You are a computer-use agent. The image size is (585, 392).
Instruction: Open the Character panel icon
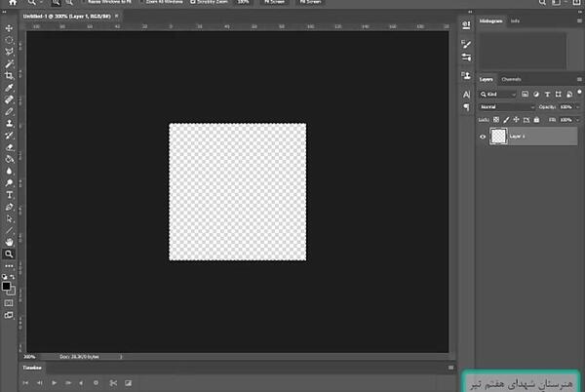[x=466, y=95]
